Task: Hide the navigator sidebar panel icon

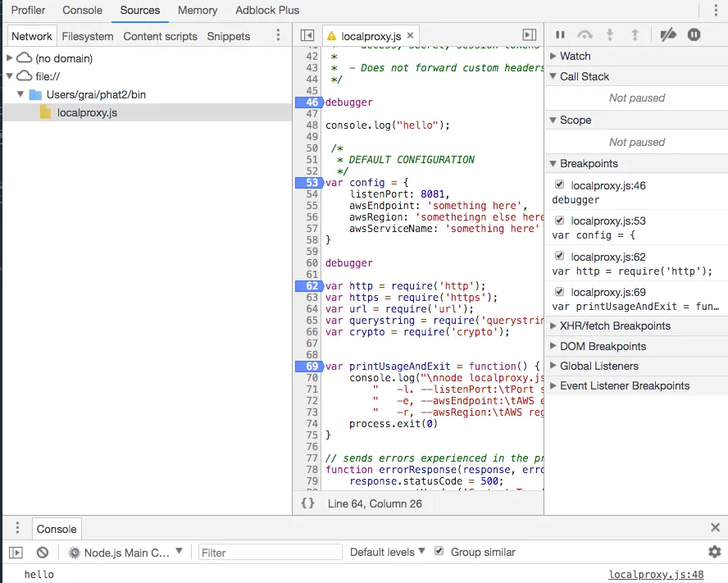Action: [307, 35]
